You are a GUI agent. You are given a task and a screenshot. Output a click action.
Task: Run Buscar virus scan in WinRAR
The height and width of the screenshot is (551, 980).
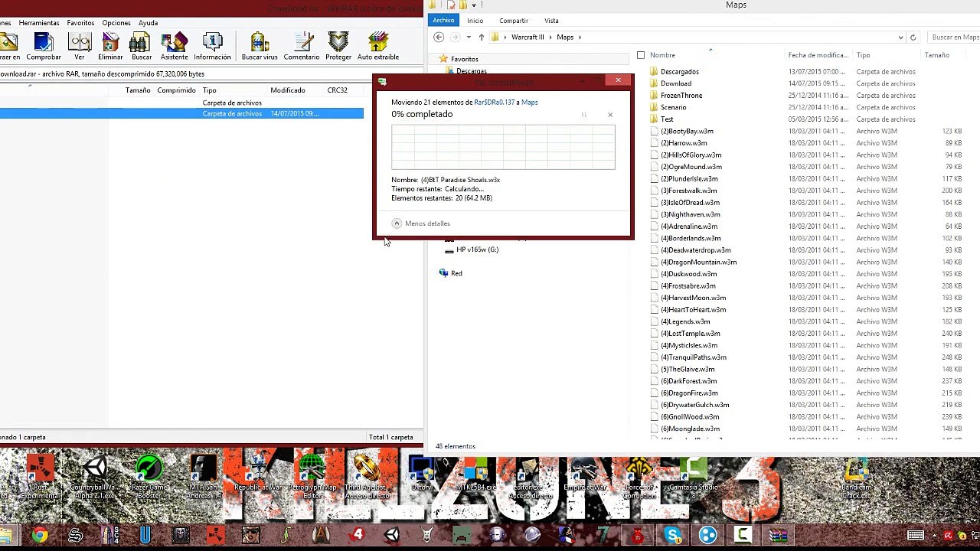coord(260,46)
